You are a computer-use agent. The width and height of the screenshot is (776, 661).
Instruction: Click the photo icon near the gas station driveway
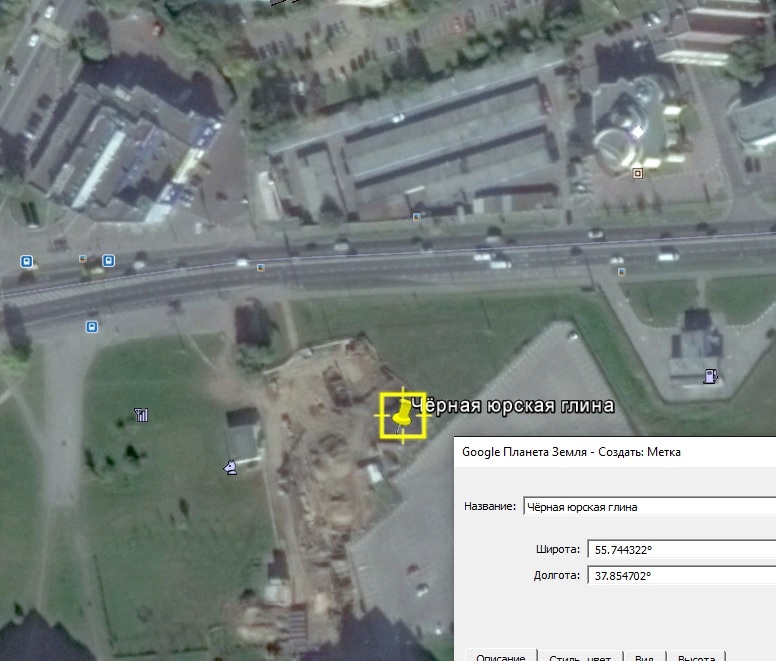coord(621,271)
